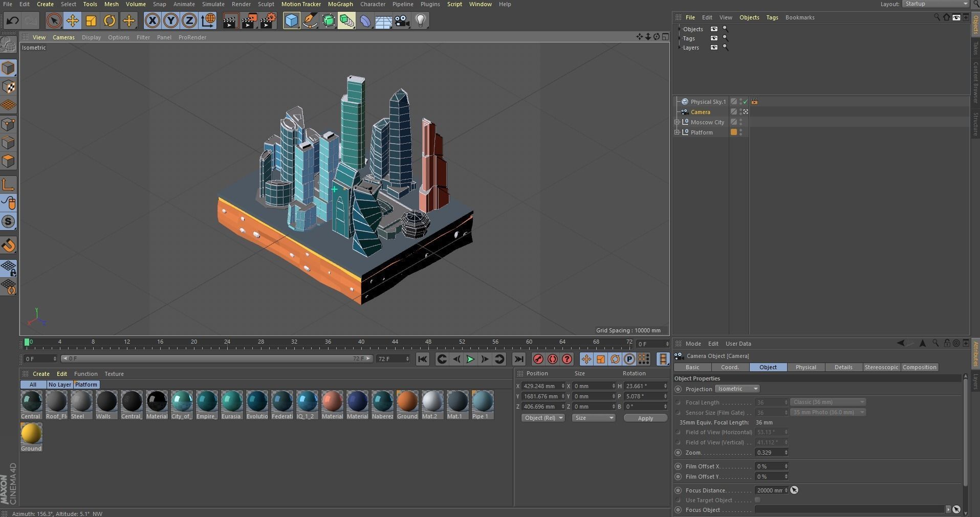Select the yellow Ground material
Viewport: 980px width, 517px height.
coord(31,438)
